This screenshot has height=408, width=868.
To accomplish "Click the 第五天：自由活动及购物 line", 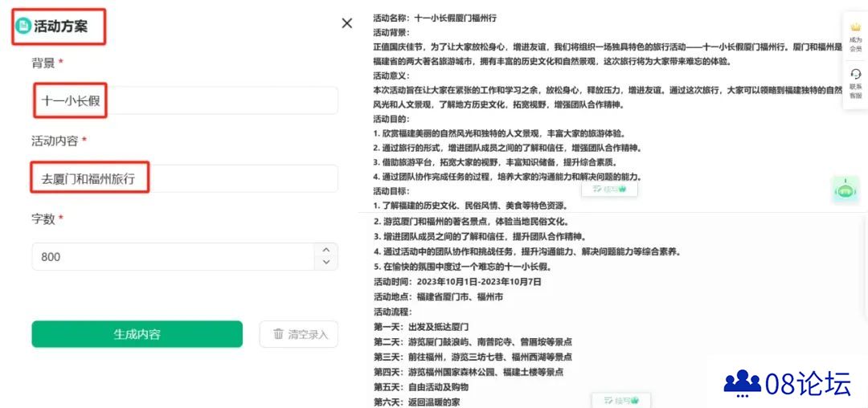I will coord(421,386).
